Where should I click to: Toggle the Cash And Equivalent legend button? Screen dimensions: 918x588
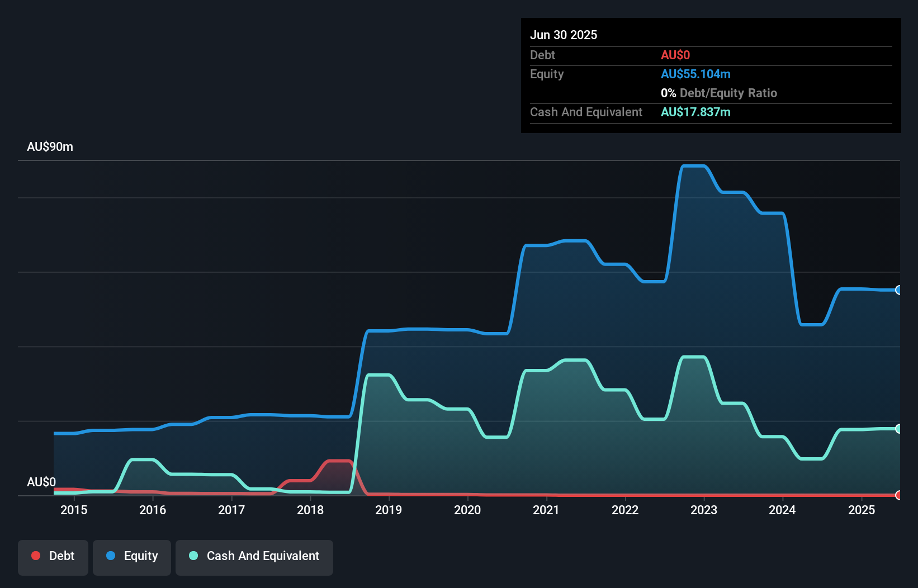click(x=254, y=557)
